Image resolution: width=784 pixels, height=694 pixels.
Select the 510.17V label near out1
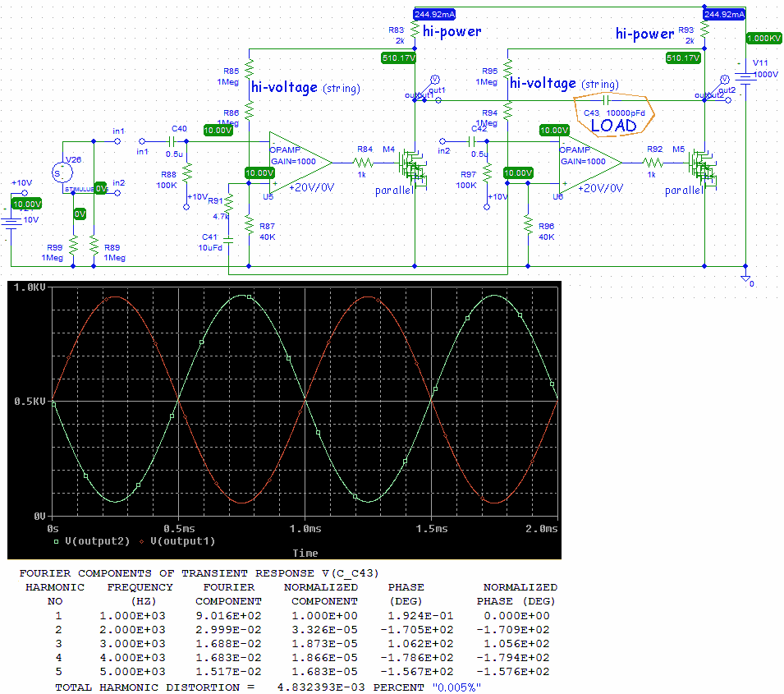[398, 58]
